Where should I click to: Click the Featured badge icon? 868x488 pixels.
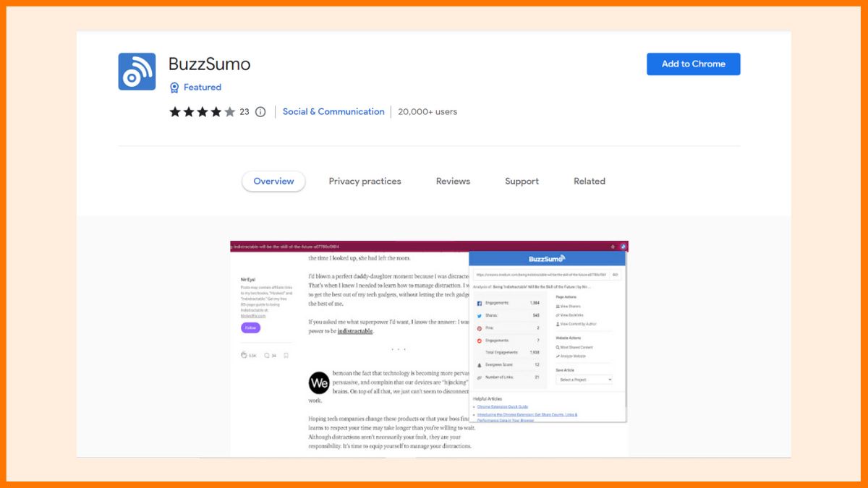174,87
